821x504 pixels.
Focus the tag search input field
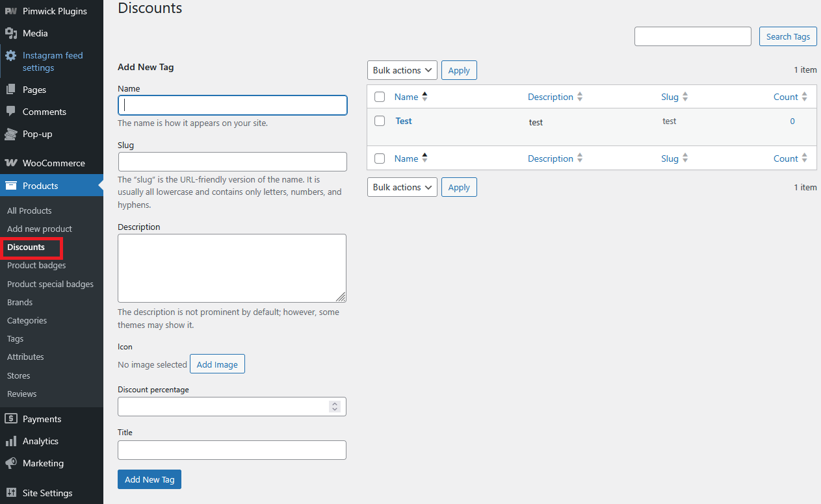tap(693, 36)
